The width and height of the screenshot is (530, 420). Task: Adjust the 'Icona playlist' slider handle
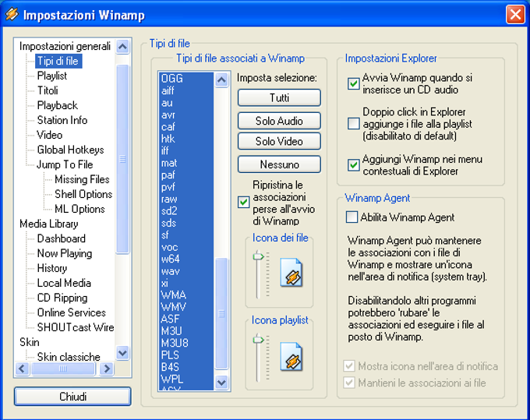pos(258,339)
